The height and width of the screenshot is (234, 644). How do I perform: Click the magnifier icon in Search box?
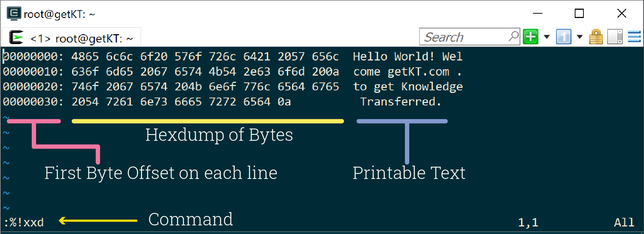click(x=513, y=37)
